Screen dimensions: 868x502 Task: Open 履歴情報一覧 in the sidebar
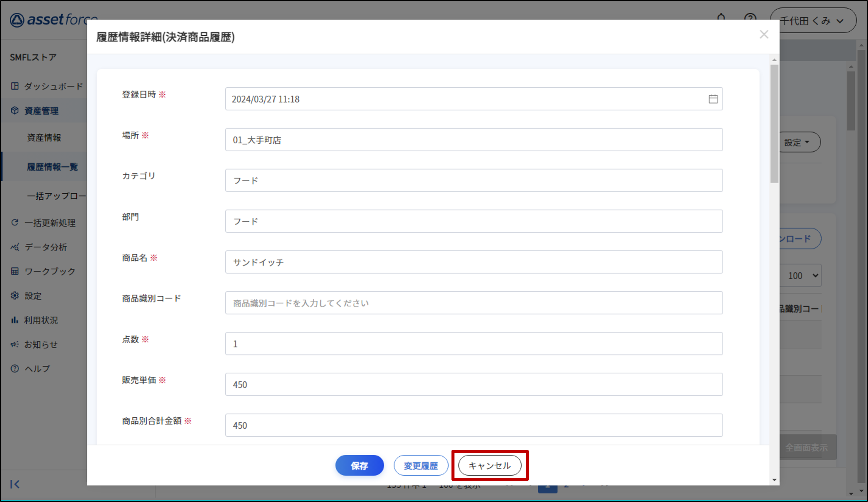(52, 167)
